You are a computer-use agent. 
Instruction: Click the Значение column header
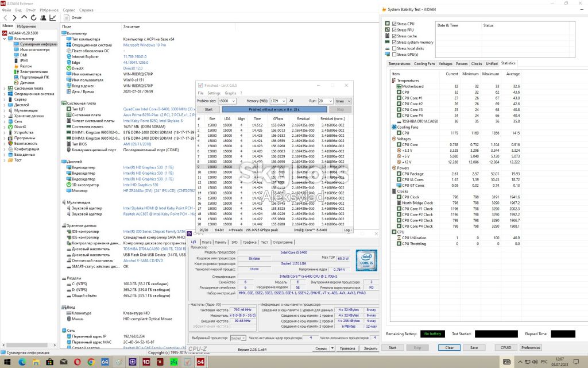131,26
